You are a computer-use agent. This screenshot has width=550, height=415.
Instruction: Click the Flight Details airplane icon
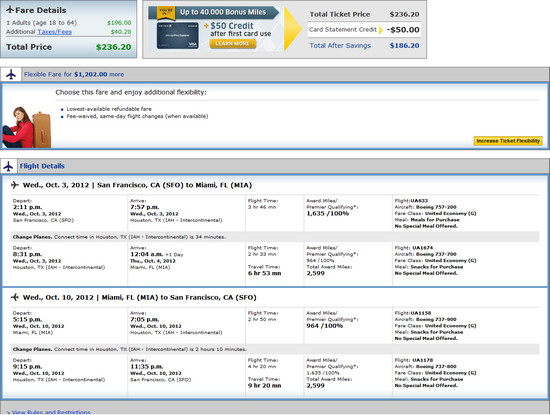click(8, 166)
